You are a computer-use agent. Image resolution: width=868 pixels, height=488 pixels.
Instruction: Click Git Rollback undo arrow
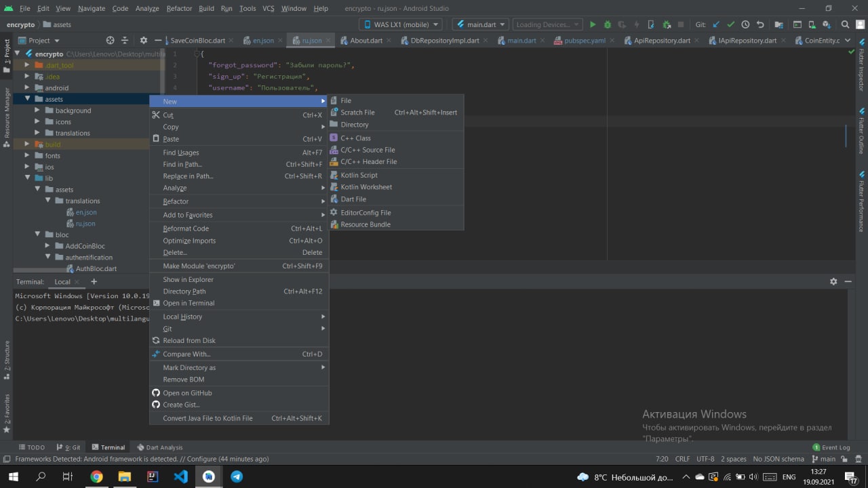pyautogui.click(x=760, y=24)
